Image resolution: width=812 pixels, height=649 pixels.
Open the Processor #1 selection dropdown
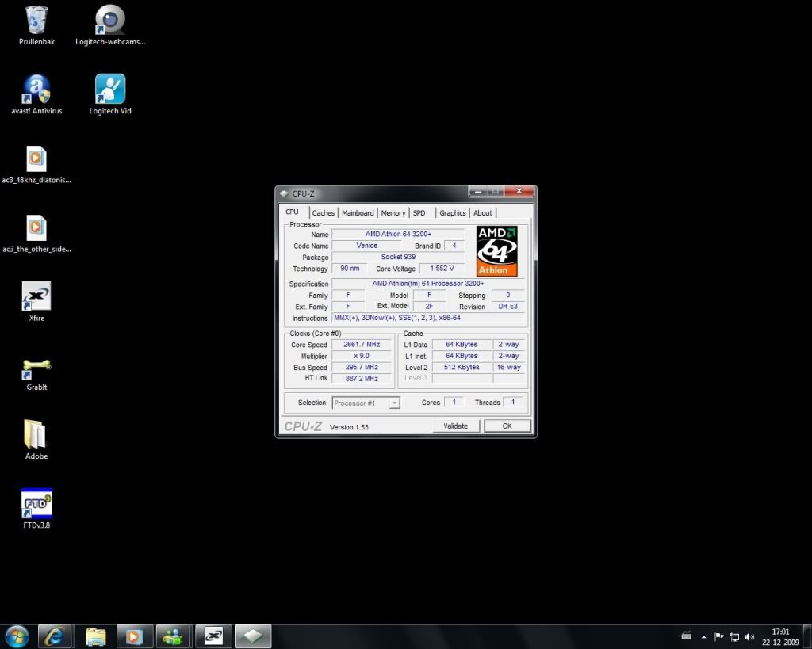(x=366, y=403)
